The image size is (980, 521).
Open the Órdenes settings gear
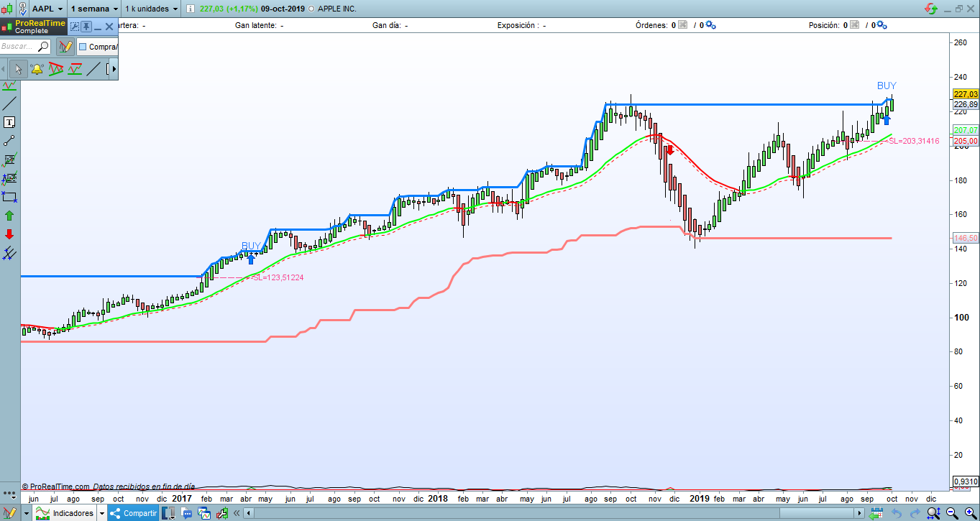pyautogui.click(x=710, y=25)
